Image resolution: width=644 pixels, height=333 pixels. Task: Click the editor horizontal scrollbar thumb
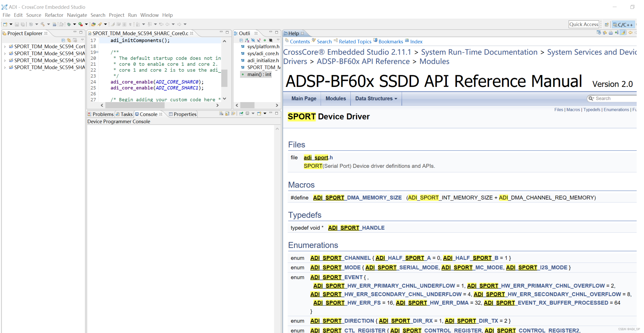point(135,105)
